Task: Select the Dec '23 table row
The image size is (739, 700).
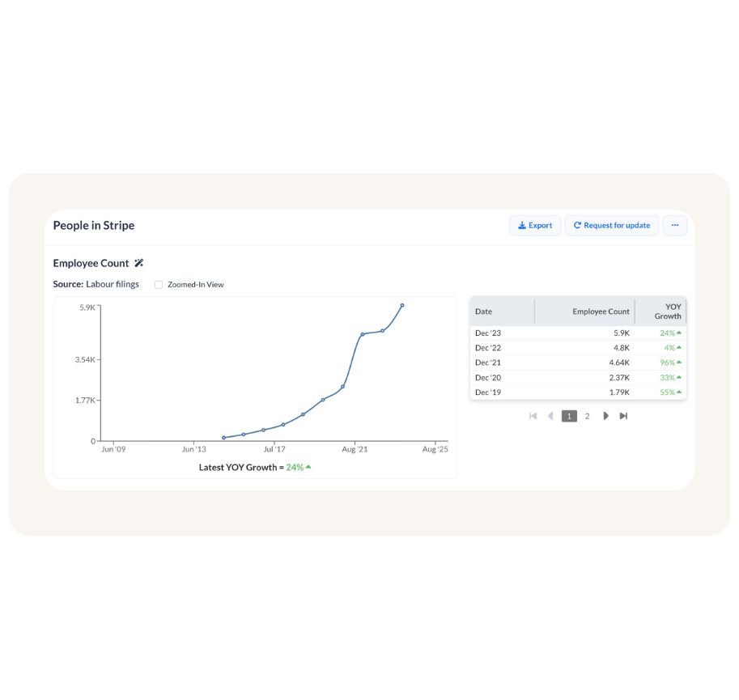Action: point(577,333)
